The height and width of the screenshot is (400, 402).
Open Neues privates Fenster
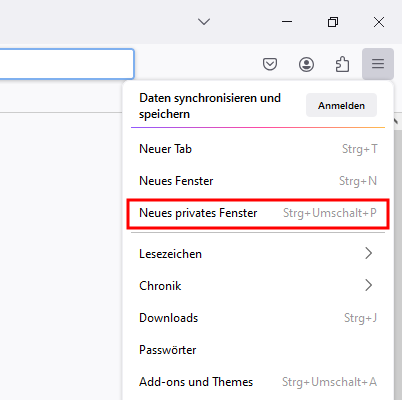[x=258, y=213]
